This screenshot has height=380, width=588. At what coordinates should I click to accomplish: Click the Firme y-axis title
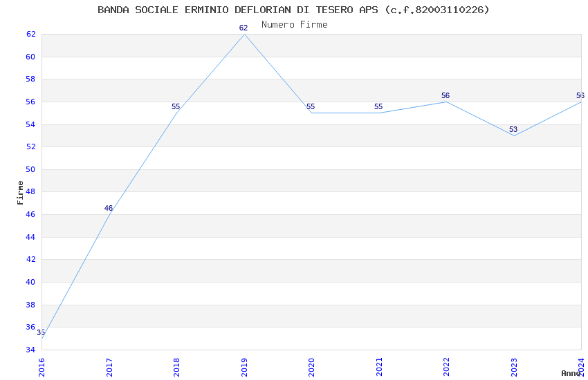pos(20,193)
